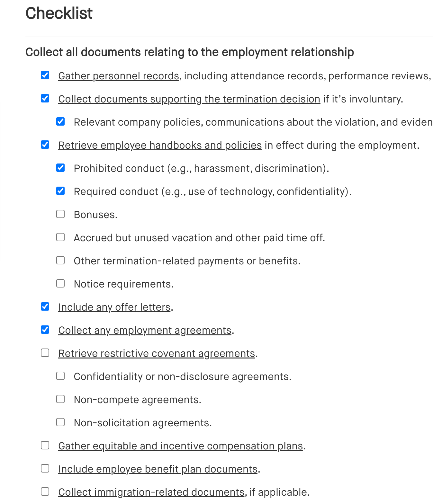Uncheck Prohibited conduct checkbox
This screenshot has height=504, width=433.
point(60,168)
